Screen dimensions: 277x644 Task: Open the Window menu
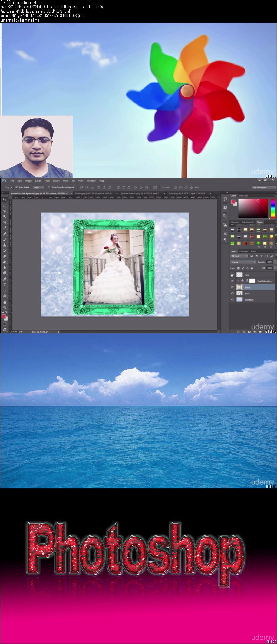coord(91,181)
